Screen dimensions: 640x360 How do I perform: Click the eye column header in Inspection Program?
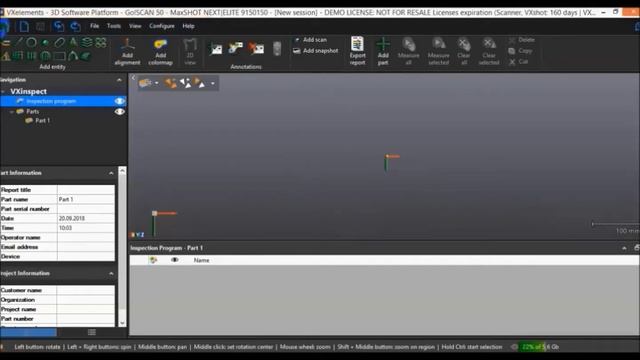pyautogui.click(x=175, y=260)
